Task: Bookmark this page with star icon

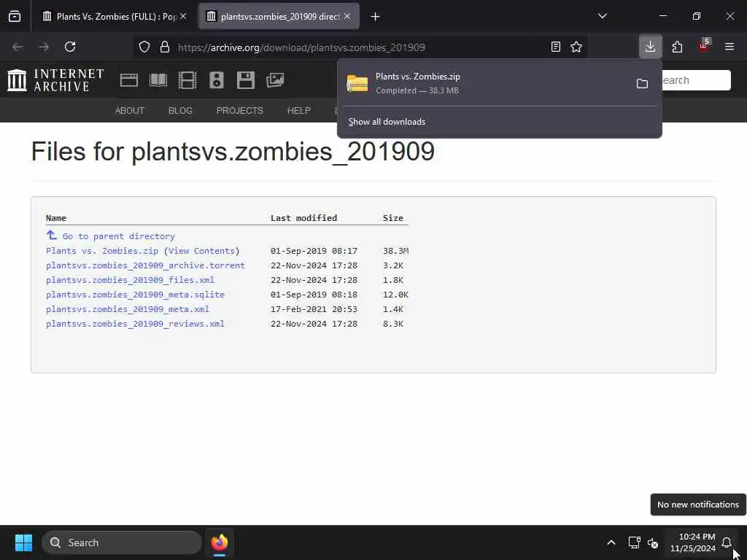Action: (x=576, y=47)
